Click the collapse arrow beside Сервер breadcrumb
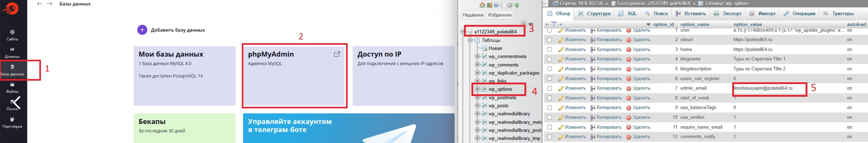Image resolution: width=868 pixels, height=143 pixels. (546, 4)
